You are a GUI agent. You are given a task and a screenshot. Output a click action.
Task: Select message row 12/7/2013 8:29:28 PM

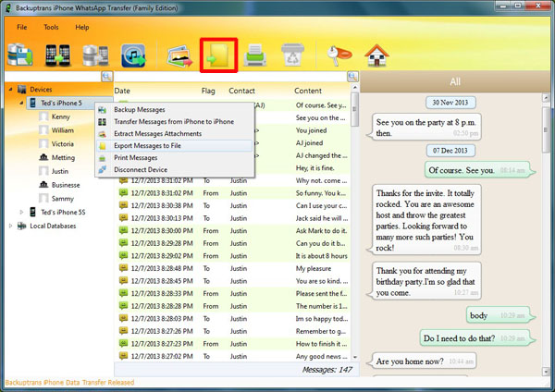(233, 243)
